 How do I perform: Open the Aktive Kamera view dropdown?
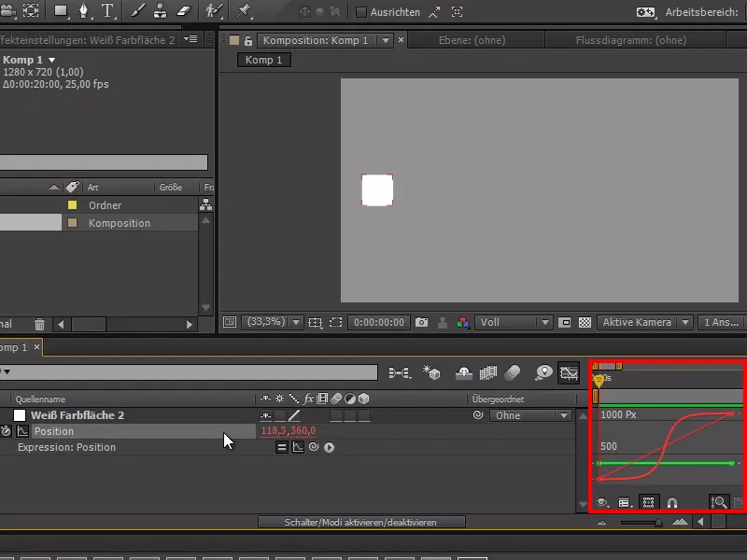coord(642,322)
